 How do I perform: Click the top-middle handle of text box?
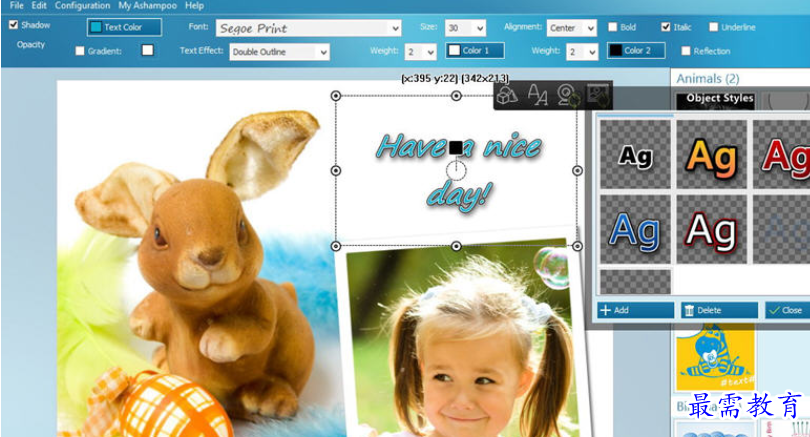pyautogui.click(x=456, y=96)
